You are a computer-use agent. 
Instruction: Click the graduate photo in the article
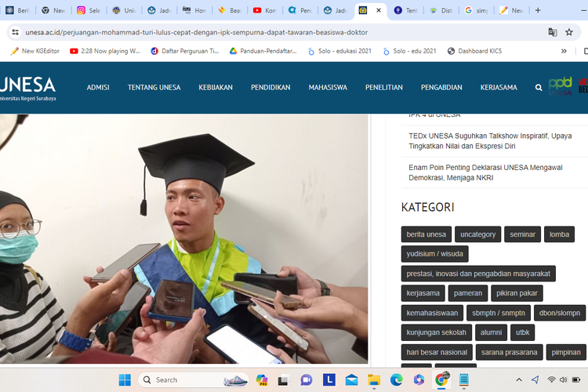pyautogui.click(x=183, y=235)
